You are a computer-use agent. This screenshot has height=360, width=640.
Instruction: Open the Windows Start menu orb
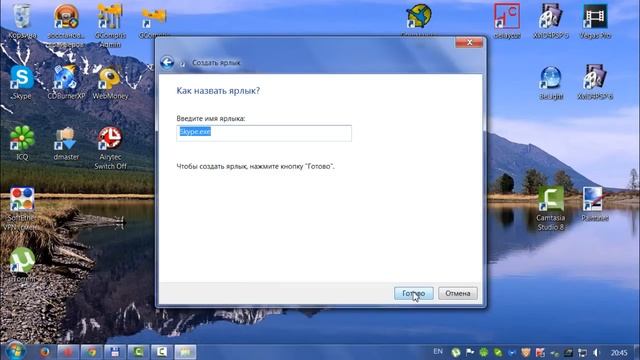pos(15,351)
